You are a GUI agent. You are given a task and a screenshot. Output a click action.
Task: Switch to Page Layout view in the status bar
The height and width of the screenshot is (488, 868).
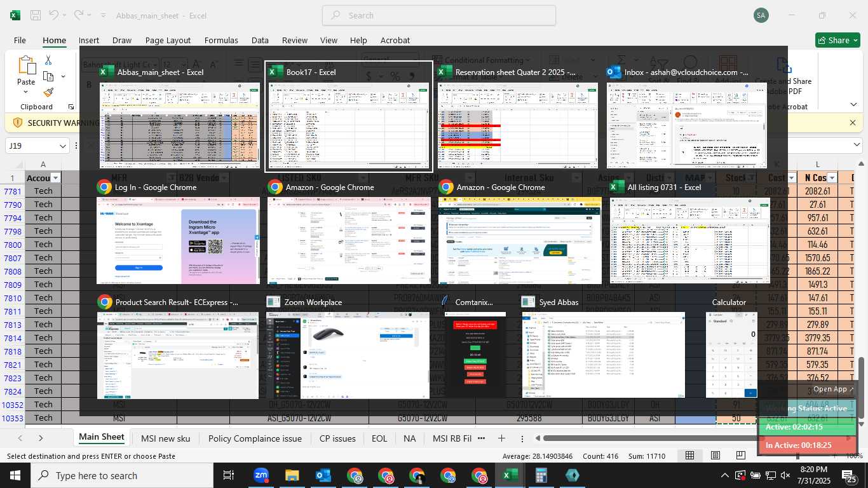(x=715, y=456)
